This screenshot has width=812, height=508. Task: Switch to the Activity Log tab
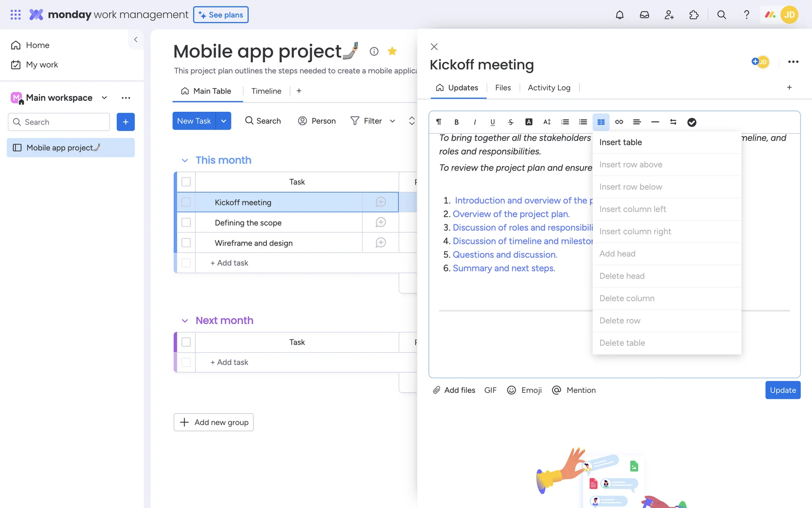point(549,88)
